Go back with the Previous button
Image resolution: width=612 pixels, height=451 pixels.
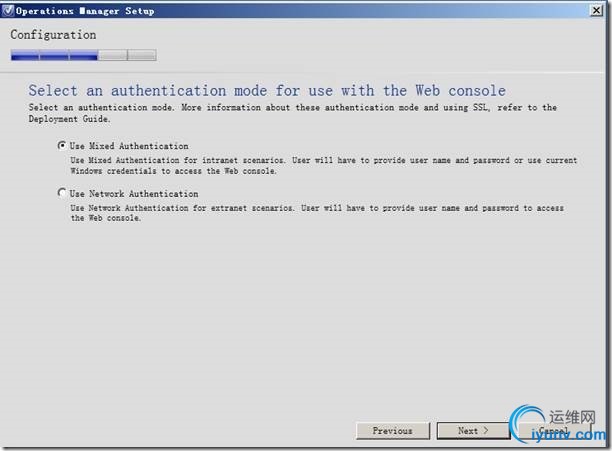point(393,431)
